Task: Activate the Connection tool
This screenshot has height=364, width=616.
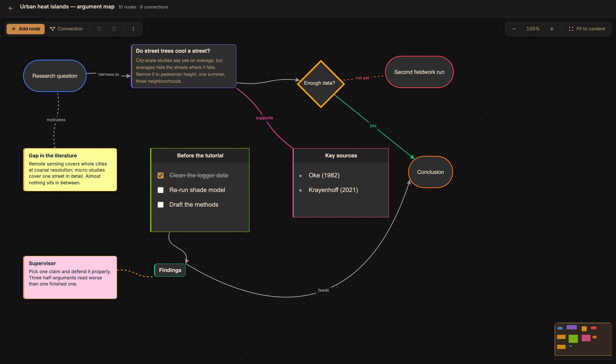Action: pyautogui.click(x=66, y=29)
